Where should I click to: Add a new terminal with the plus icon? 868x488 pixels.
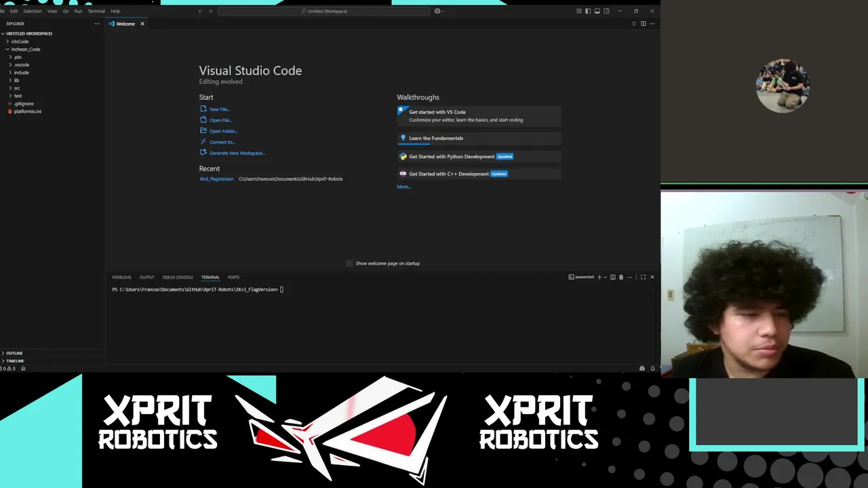[x=599, y=277]
